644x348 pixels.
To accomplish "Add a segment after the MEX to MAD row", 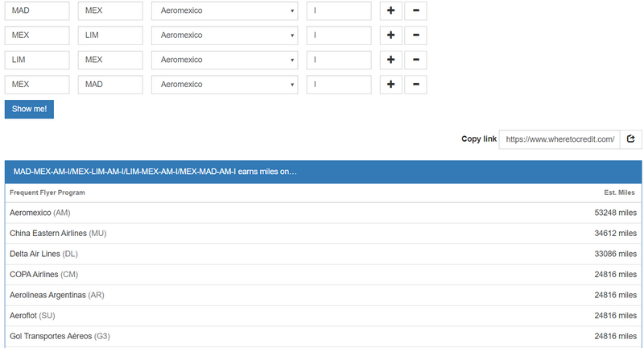I will coord(391,85).
